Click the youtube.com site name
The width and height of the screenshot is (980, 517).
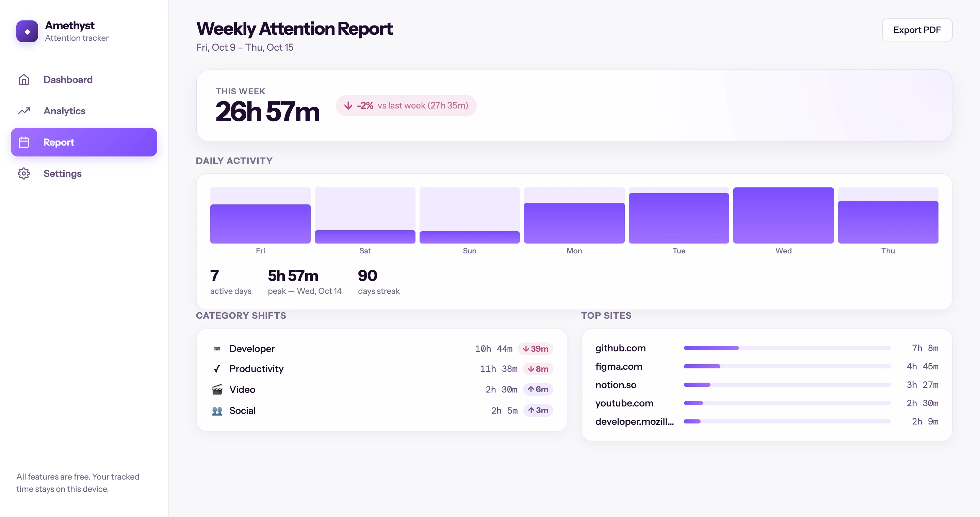624,403
